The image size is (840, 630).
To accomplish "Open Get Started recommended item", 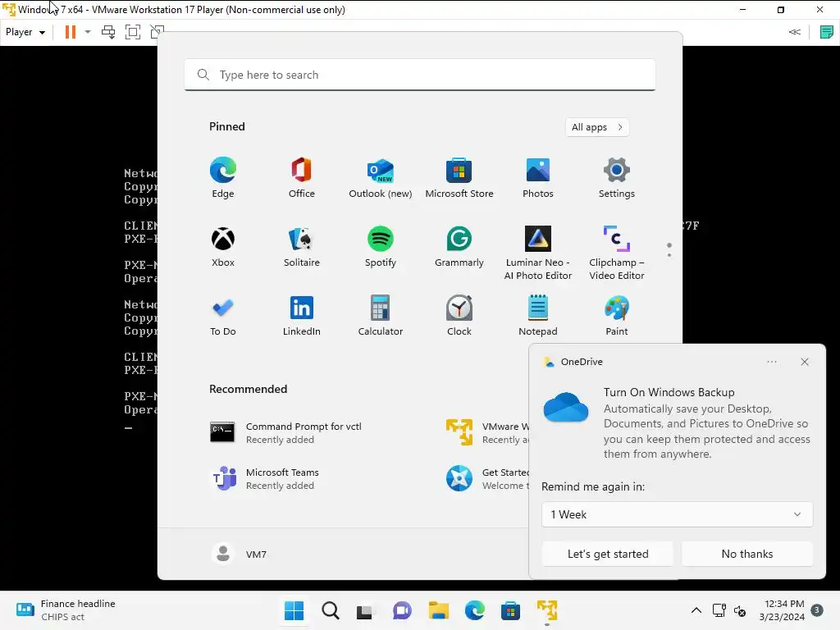I will [487, 478].
